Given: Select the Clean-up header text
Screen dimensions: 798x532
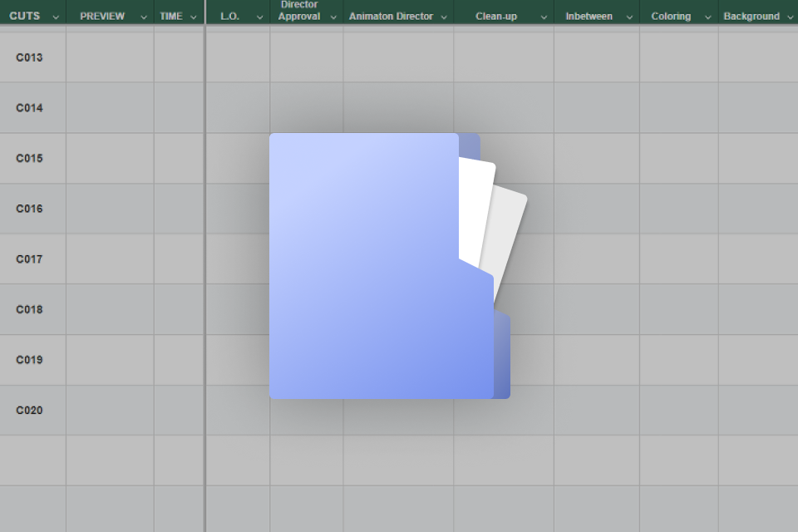Looking at the screenshot, I should (x=496, y=17).
